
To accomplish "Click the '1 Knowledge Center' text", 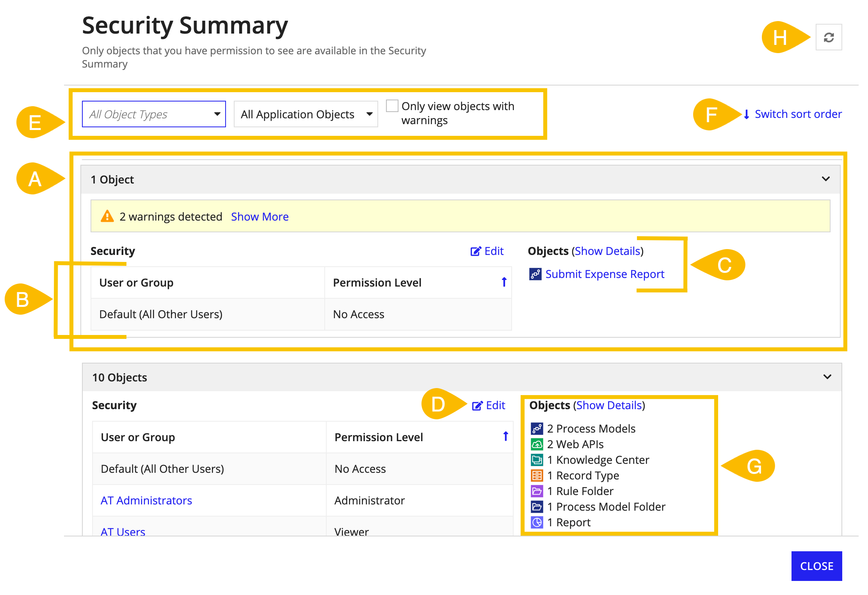I will pos(598,460).
